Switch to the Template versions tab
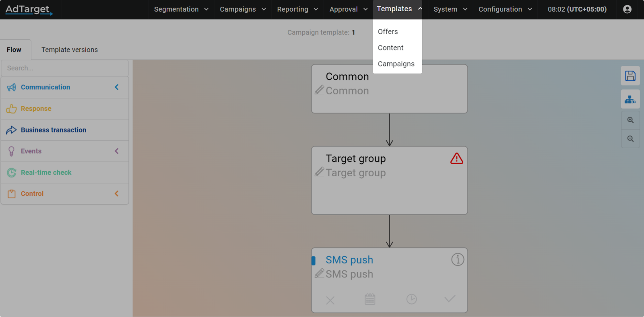644x317 pixels. pos(70,50)
